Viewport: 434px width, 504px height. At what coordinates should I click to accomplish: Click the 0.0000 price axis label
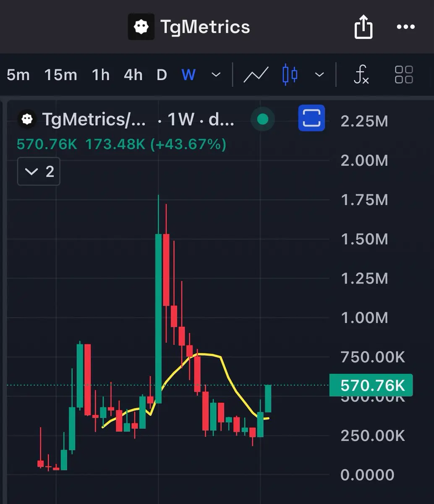click(367, 475)
